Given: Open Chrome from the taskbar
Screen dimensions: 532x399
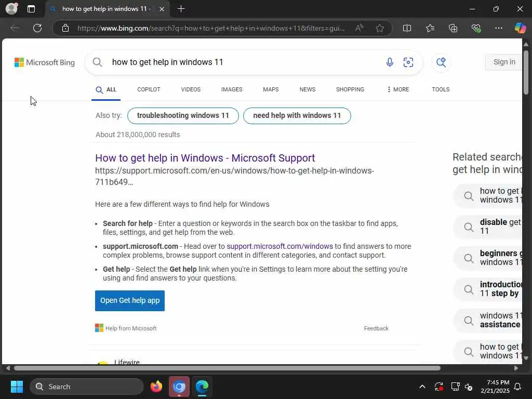Looking at the screenshot, I should coord(179,387).
